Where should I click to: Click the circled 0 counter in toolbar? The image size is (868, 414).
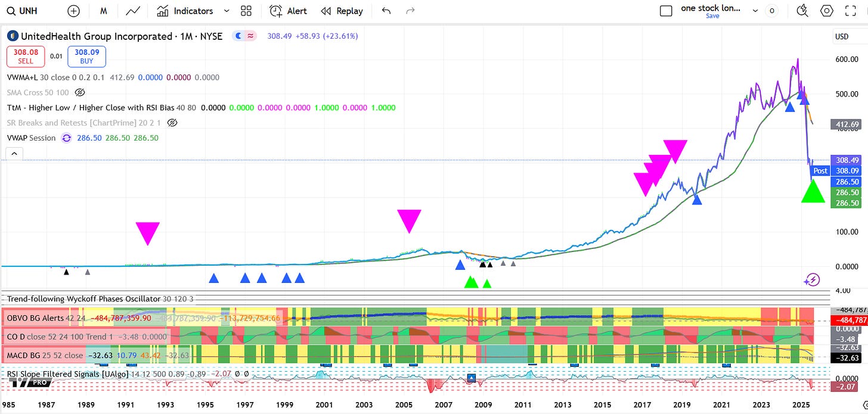coord(772,11)
